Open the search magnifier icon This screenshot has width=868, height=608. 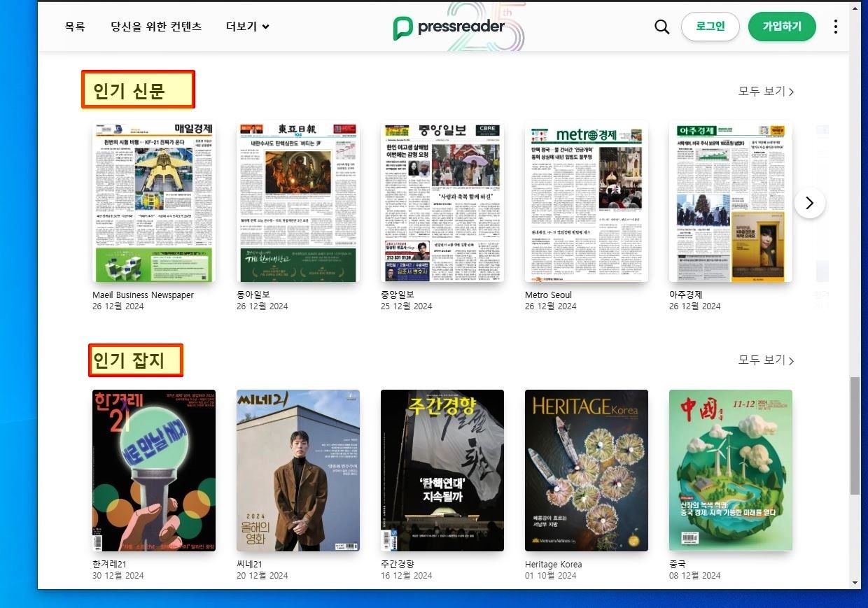pyautogui.click(x=661, y=27)
